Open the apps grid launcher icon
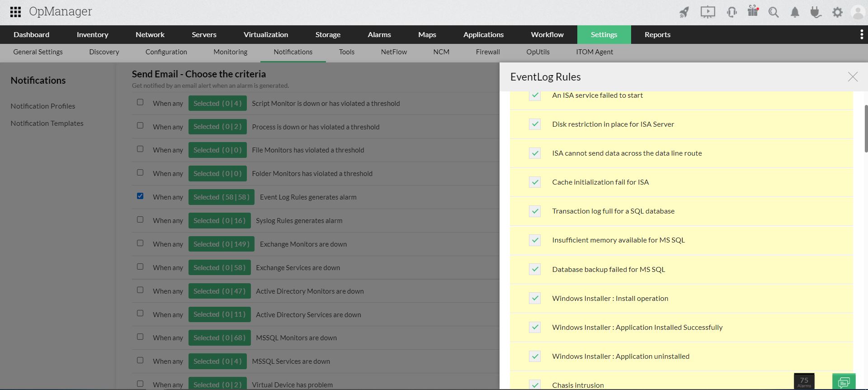This screenshot has height=390, width=868. pos(15,12)
